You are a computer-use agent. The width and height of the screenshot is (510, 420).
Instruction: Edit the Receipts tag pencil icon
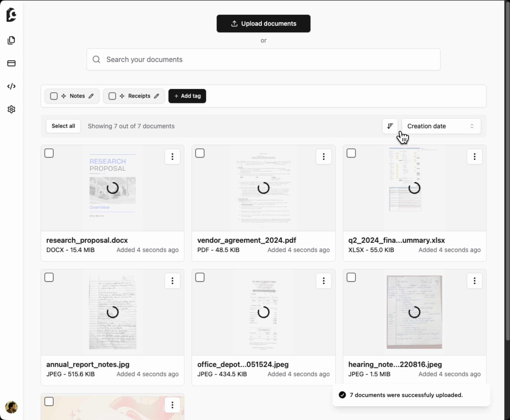(x=157, y=96)
